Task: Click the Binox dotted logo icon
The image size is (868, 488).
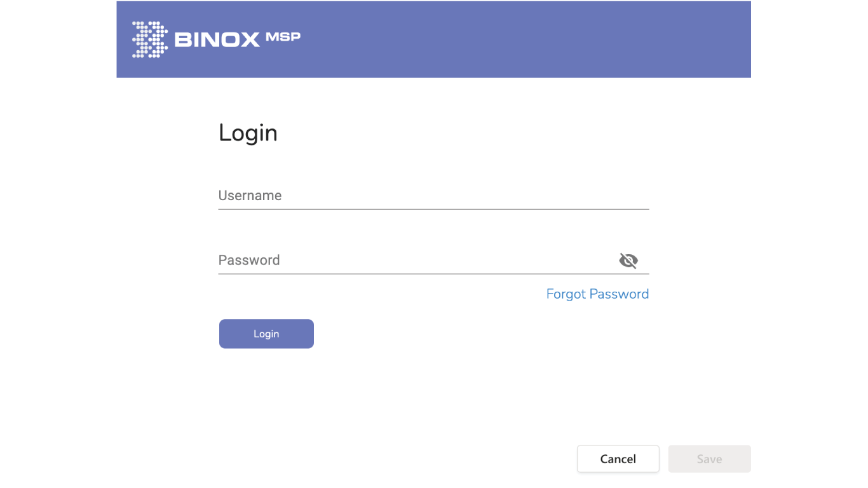Action: click(x=149, y=39)
